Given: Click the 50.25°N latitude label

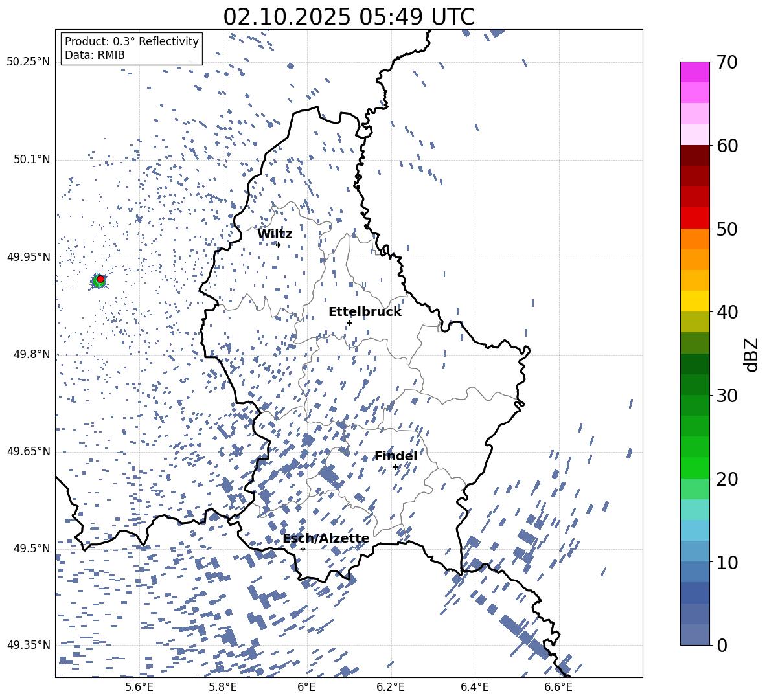Looking at the screenshot, I should (x=29, y=62).
